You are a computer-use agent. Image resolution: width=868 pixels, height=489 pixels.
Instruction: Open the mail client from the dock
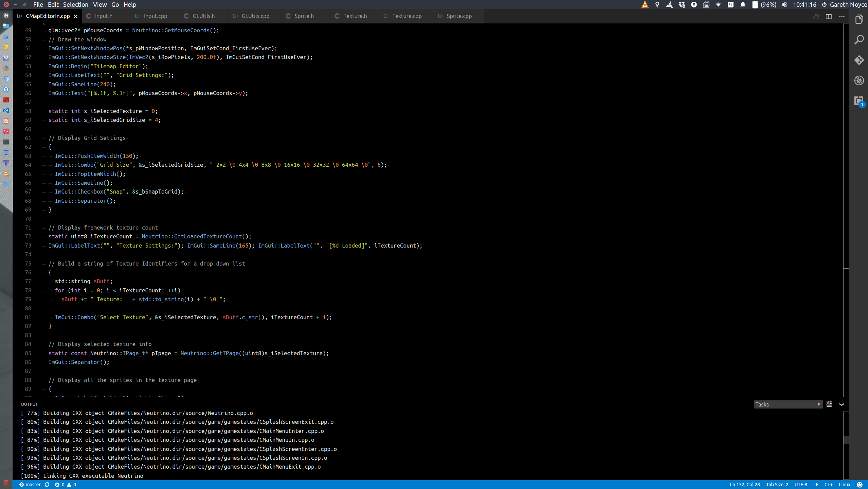click(6, 58)
